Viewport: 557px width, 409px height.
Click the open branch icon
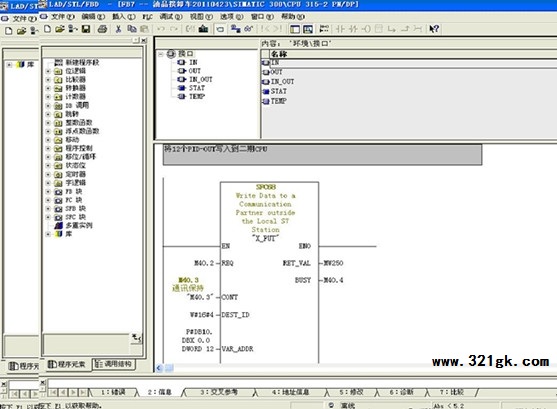[392, 29]
